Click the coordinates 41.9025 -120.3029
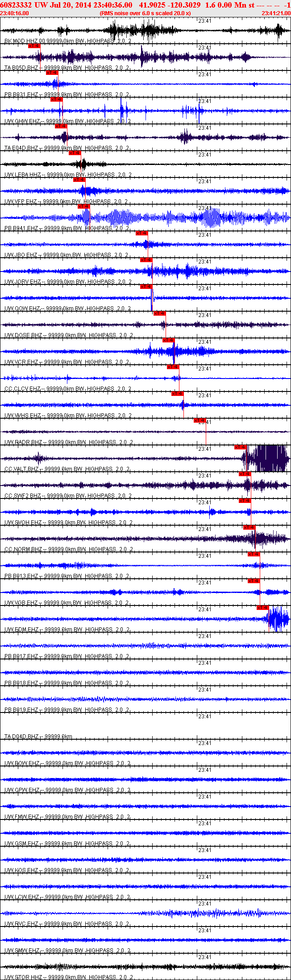 coord(170,4)
